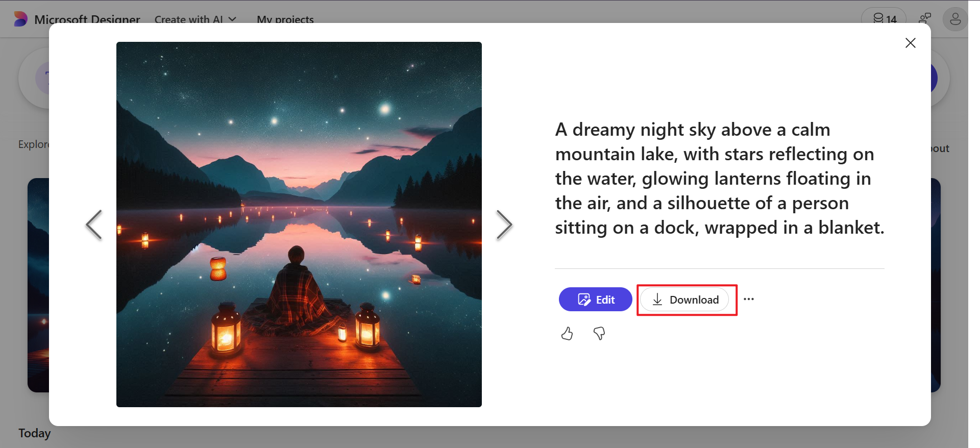Screen dimensions: 980x448
Task: Show the next image with right arrow
Action: point(504,225)
